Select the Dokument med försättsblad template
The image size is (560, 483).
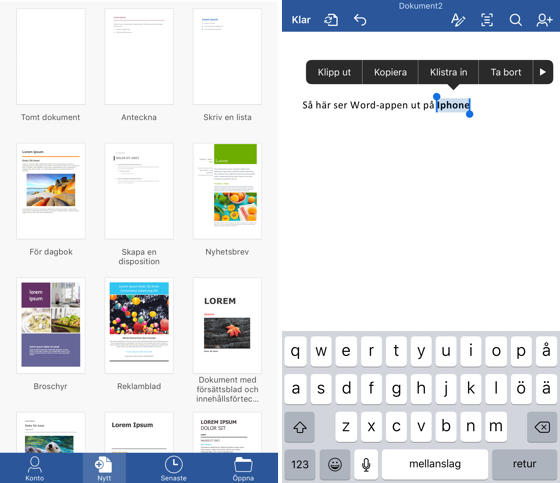point(227,325)
